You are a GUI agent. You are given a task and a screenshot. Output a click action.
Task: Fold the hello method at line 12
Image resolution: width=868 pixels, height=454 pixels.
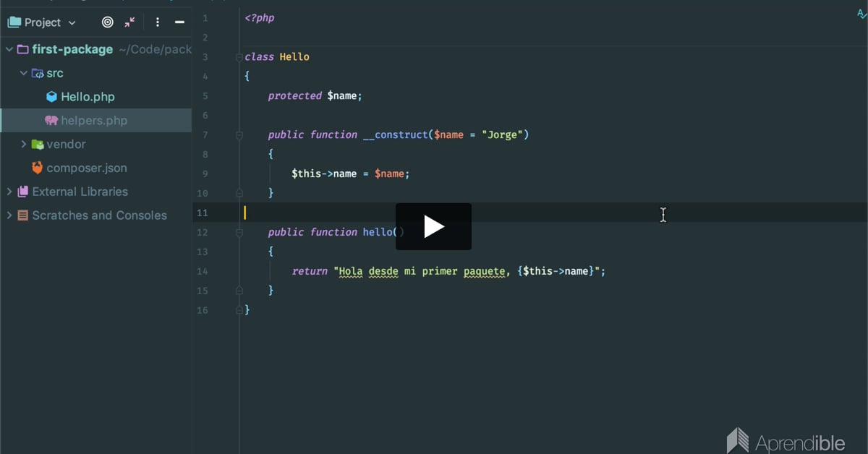click(x=239, y=232)
